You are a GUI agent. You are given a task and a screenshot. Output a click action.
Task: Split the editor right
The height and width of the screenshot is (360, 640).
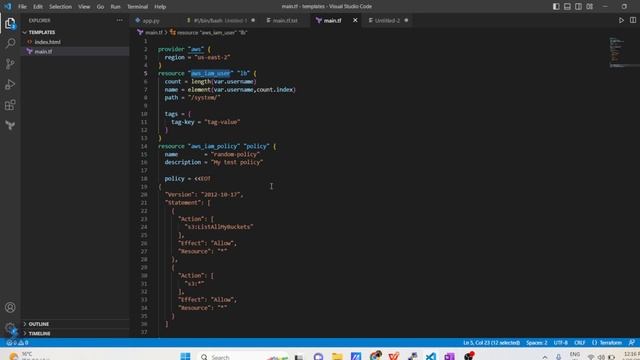coord(633,20)
